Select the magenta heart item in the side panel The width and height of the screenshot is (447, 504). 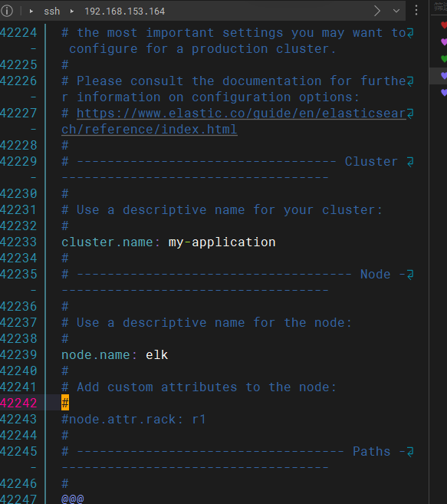pos(444,41)
